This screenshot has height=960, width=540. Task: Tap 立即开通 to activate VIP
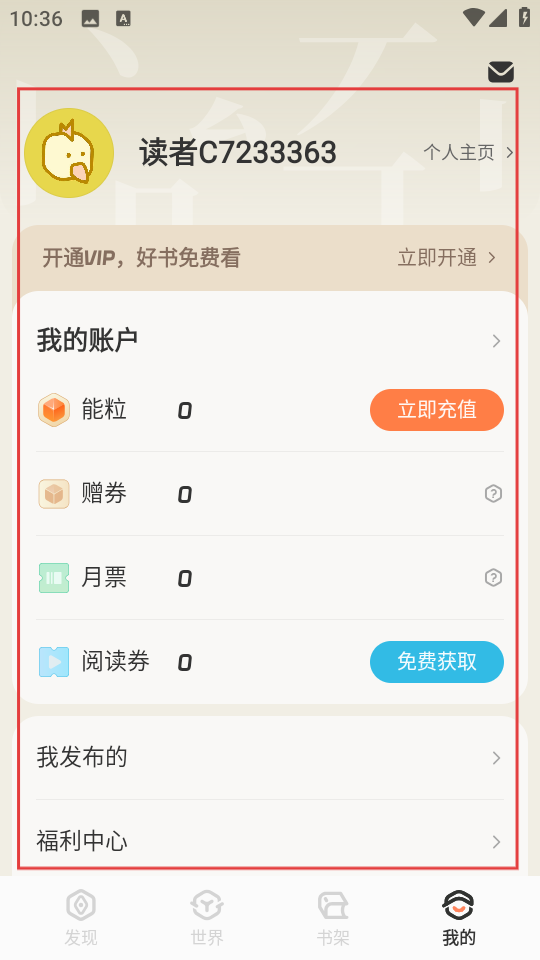446,258
